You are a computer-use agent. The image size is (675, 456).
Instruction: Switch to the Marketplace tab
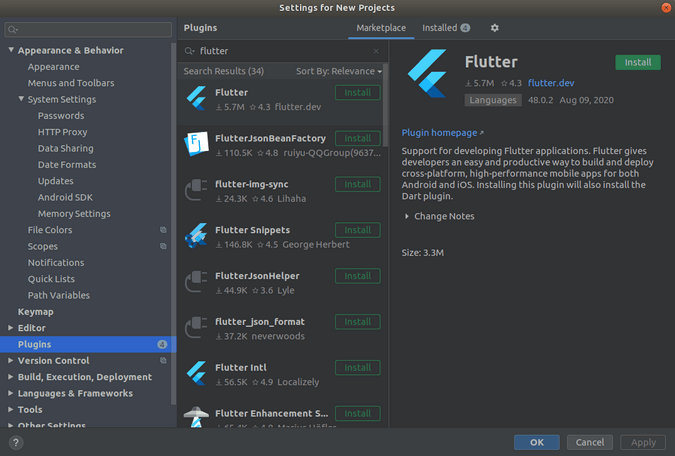coord(382,28)
